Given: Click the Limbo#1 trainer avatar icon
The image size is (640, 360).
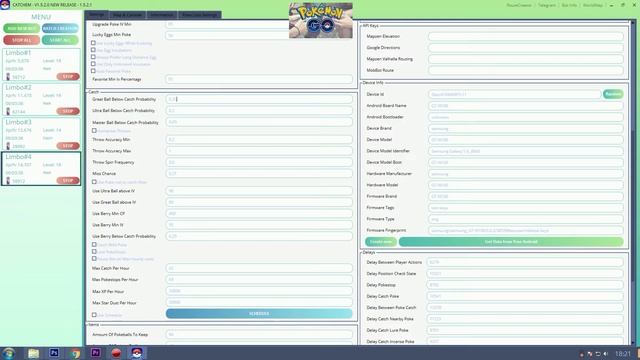Looking at the screenshot, I should 8,77.
